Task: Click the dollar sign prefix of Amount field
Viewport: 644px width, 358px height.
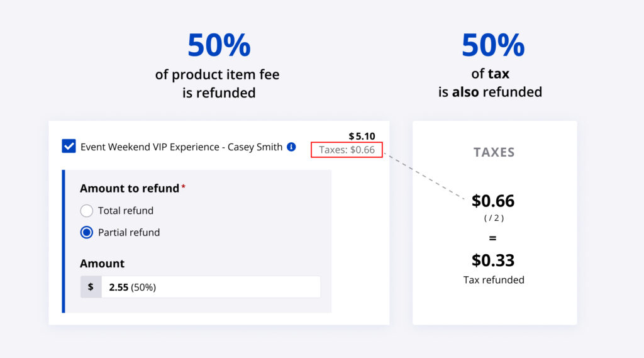Action: (x=91, y=287)
